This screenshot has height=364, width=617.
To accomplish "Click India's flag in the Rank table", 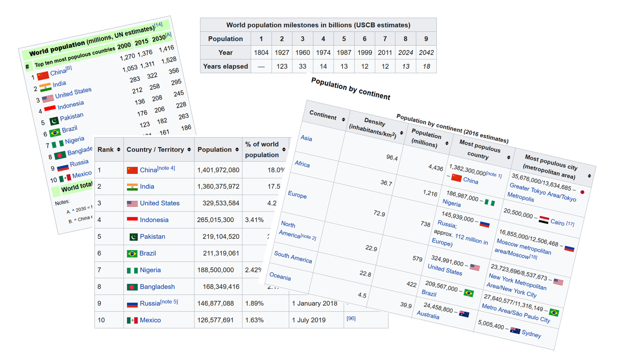I will 132,187.
